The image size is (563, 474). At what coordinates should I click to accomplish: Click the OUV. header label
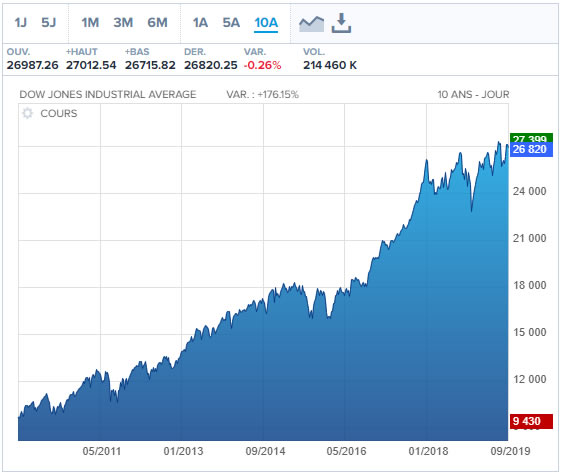click(18, 52)
